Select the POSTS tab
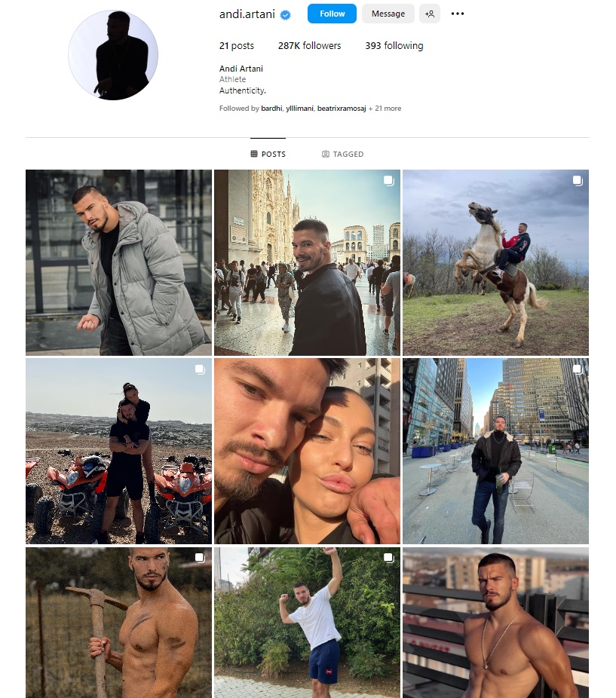Viewport: 616px width, 698px height. pos(268,154)
